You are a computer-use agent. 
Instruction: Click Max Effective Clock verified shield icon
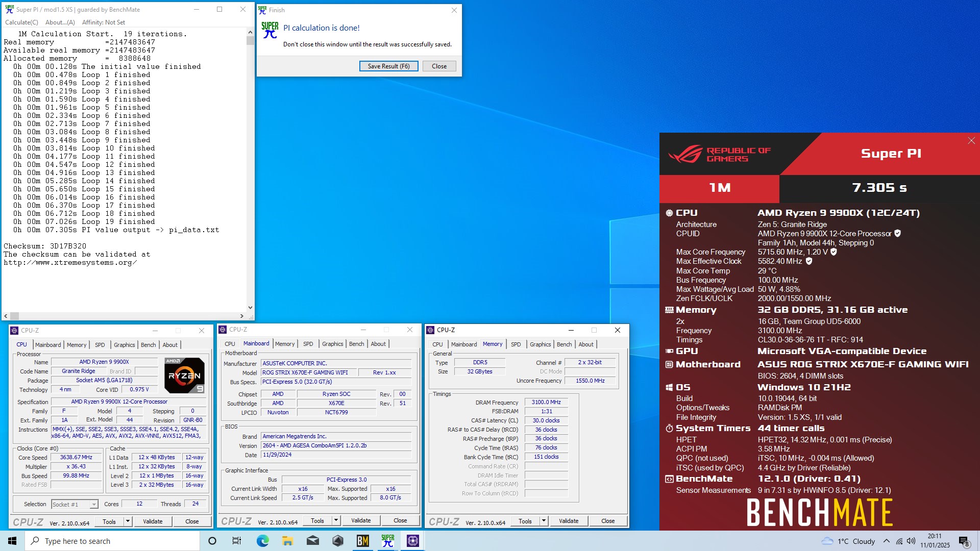click(809, 261)
